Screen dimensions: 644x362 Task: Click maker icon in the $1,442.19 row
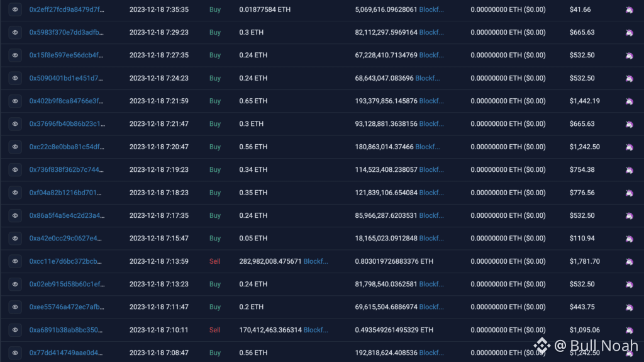coord(629,101)
